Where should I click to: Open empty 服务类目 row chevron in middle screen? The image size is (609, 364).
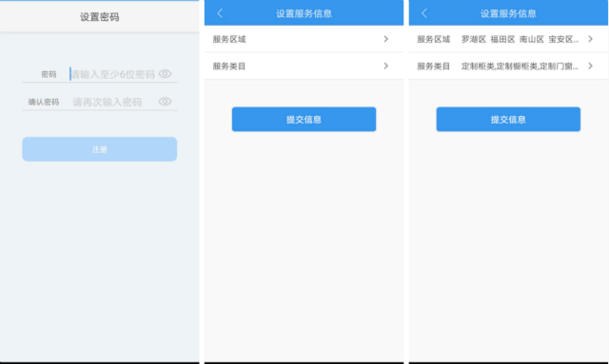click(x=385, y=66)
